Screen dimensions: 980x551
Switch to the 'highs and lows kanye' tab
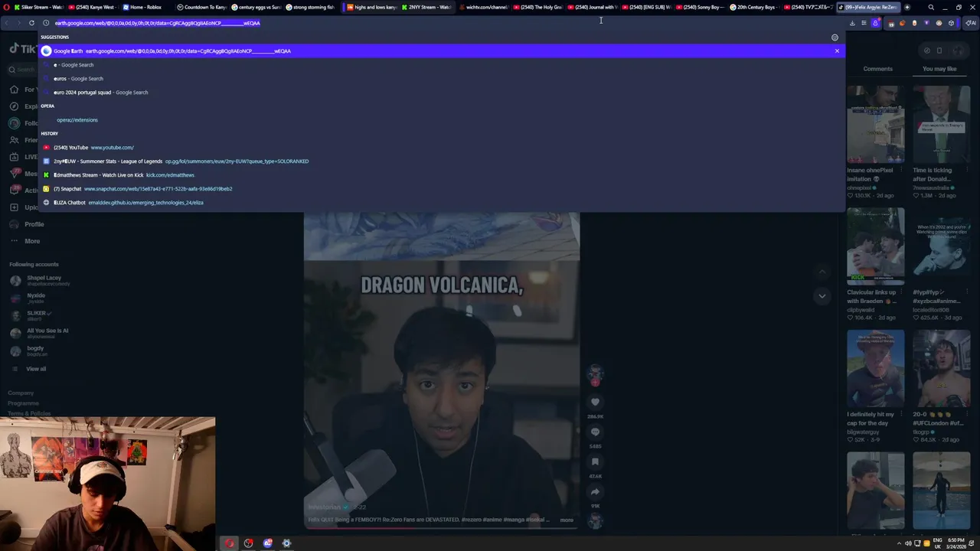click(x=371, y=7)
